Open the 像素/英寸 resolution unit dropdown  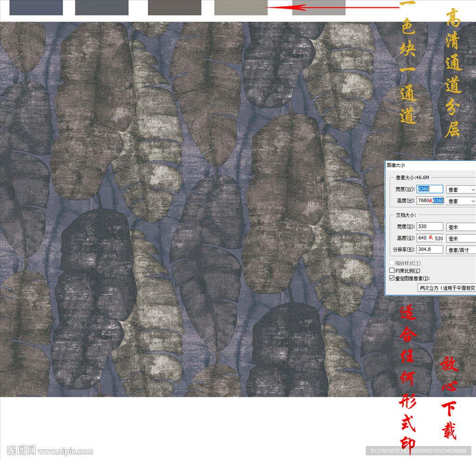tap(461, 250)
